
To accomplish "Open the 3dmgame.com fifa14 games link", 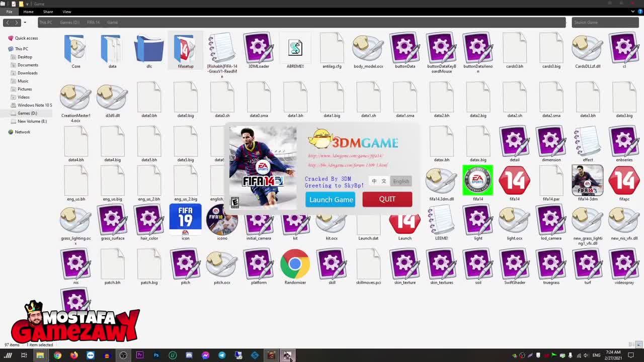I will pos(345,156).
